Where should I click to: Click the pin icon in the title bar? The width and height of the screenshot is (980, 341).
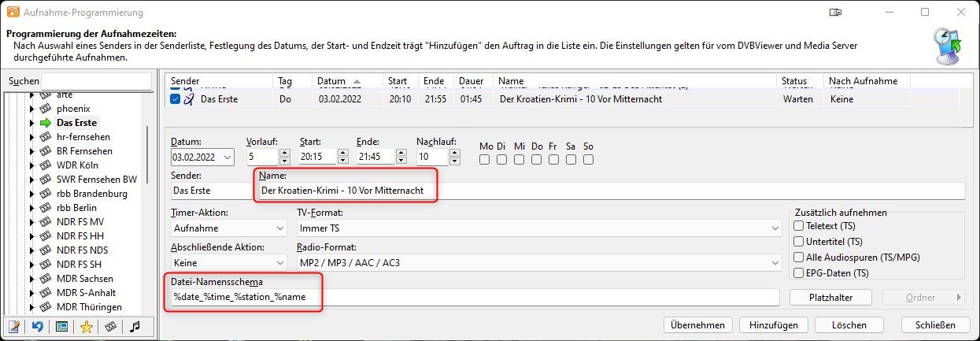pyautogui.click(x=837, y=13)
